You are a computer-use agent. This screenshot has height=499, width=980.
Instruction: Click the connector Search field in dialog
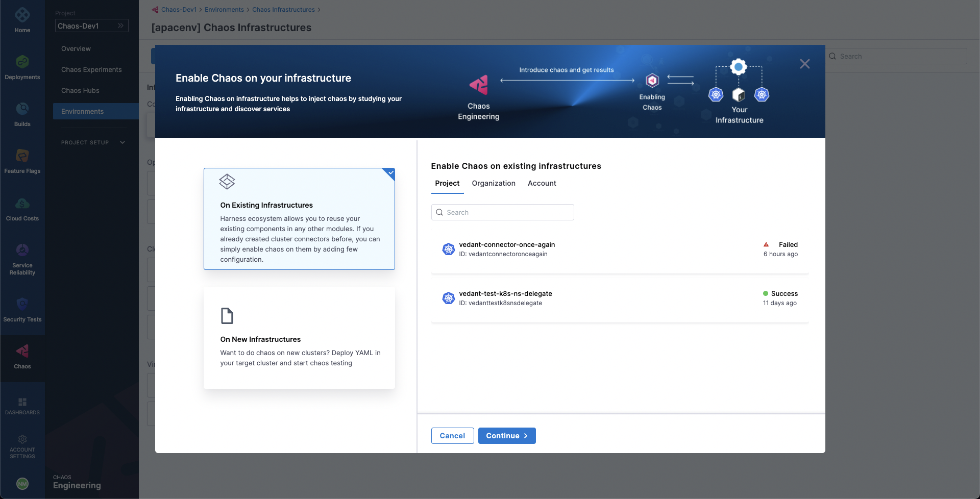click(503, 212)
